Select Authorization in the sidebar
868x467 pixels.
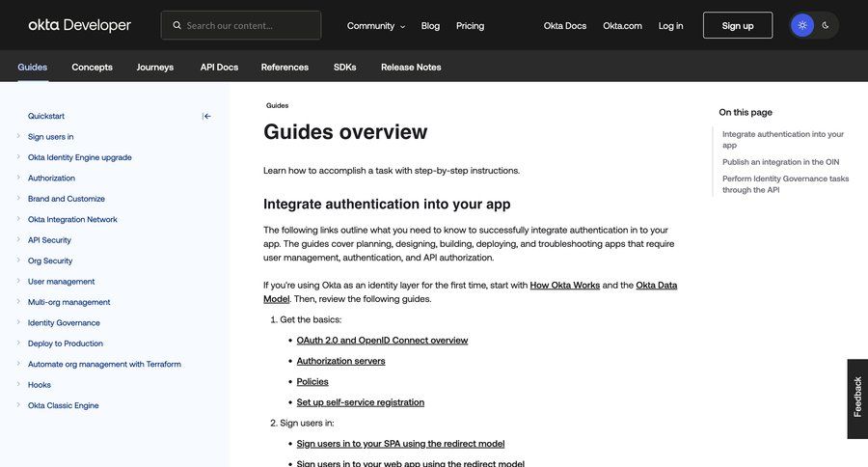pos(51,178)
